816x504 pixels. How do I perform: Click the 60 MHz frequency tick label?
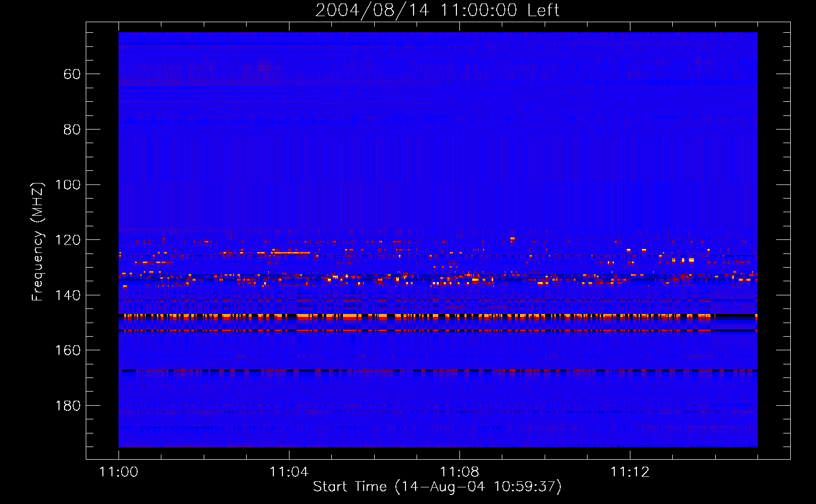(x=72, y=74)
